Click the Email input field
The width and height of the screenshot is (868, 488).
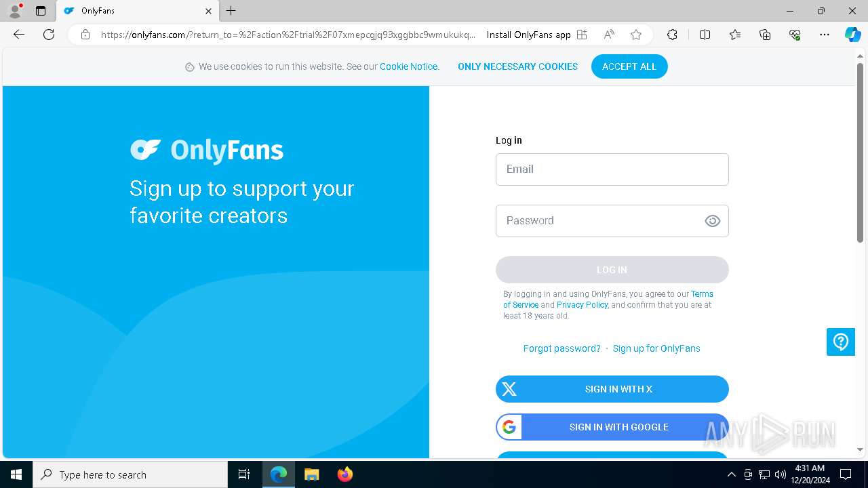612,169
